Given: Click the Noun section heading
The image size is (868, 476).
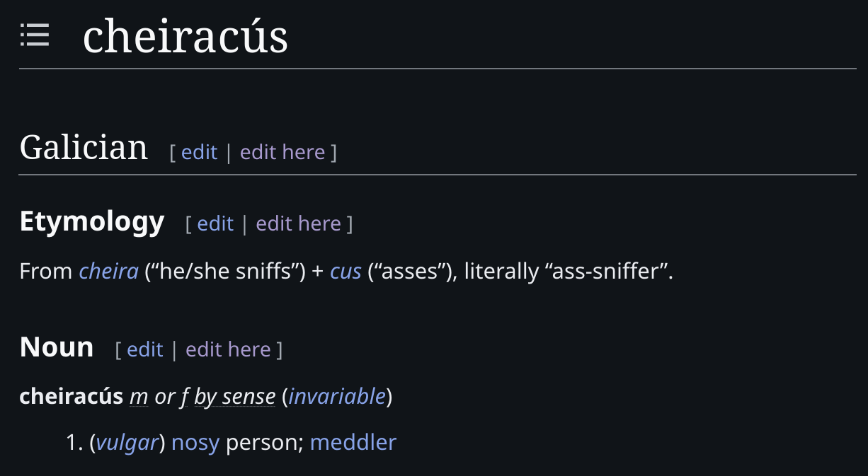Looking at the screenshot, I should pyautogui.click(x=57, y=347).
